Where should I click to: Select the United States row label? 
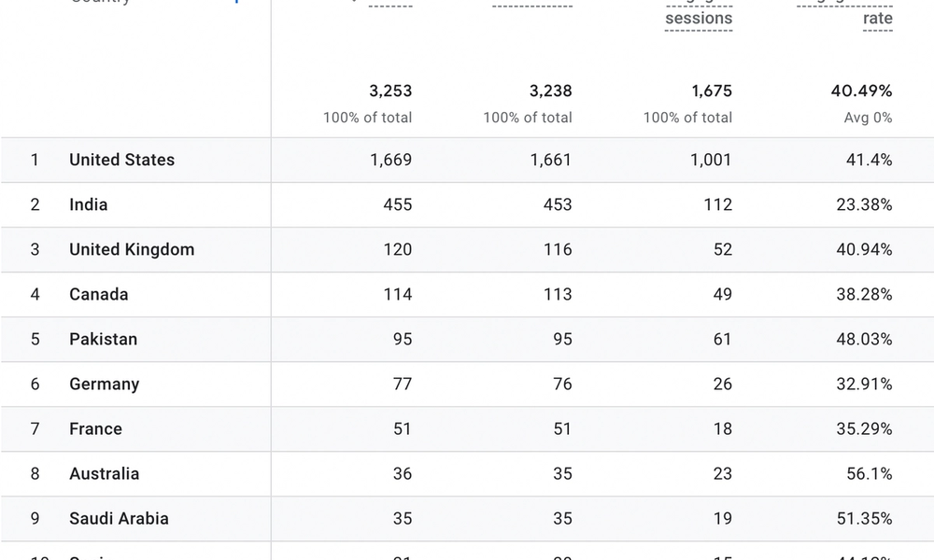[121, 160]
